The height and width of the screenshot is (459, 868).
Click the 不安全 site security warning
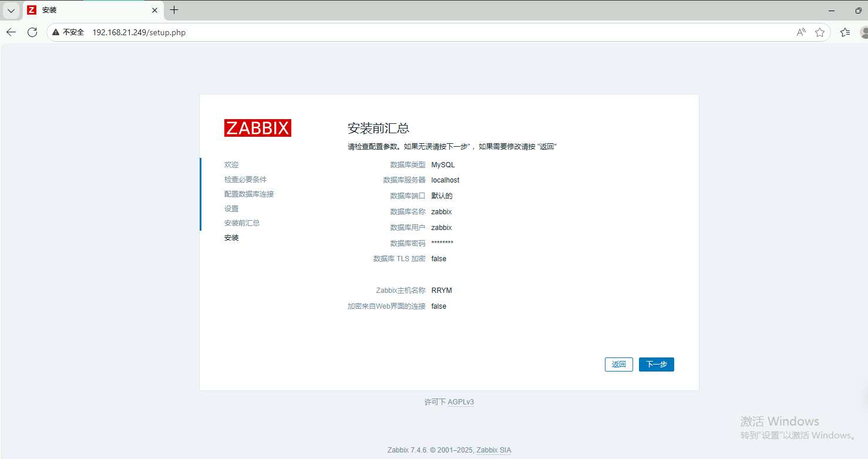pyautogui.click(x=68, y=32)
